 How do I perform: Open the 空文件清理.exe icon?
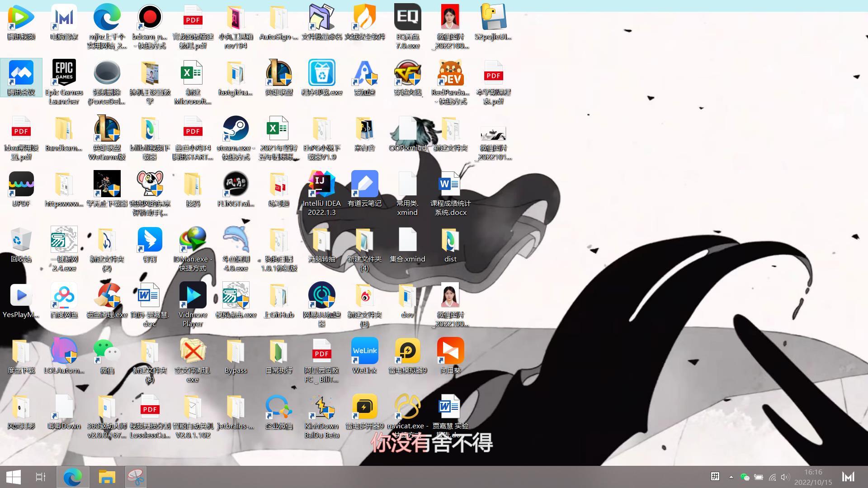193,360
